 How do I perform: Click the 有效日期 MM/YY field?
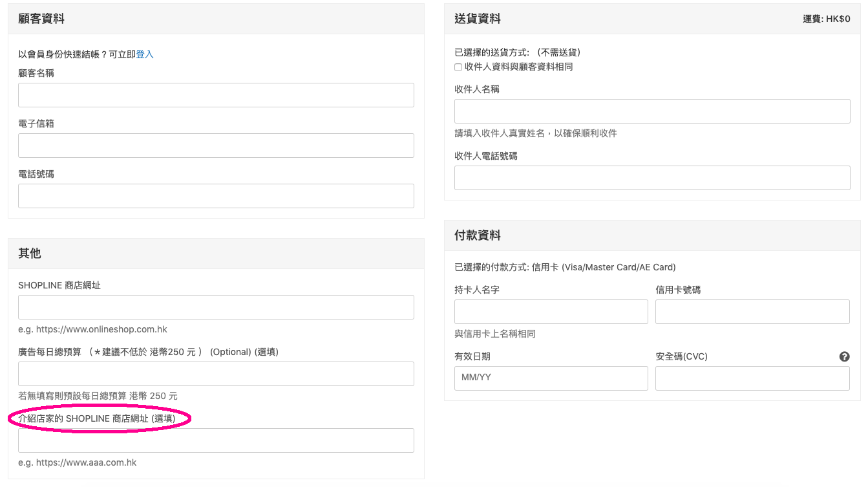(551, 378)
